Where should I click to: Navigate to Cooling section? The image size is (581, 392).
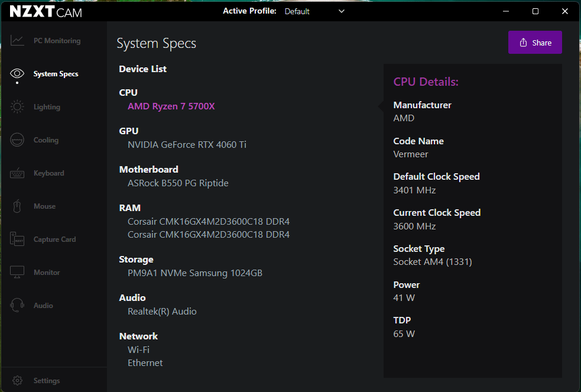pyautogui.click(x=46, y=140)
